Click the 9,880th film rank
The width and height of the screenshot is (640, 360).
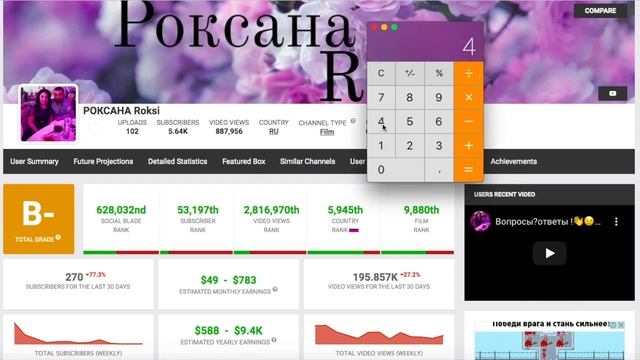pyautogui.click(x=421, y=210)
